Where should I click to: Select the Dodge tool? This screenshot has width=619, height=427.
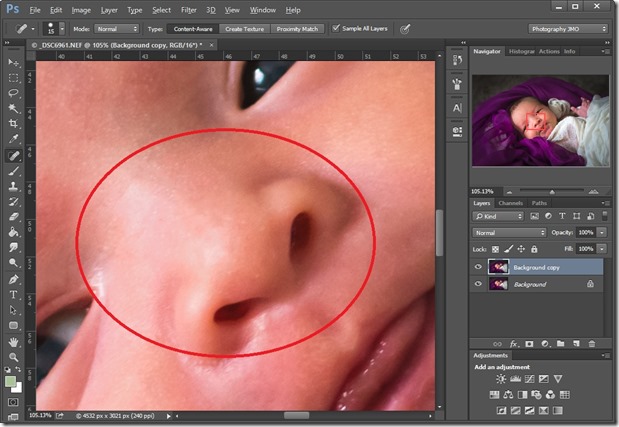click(x=13, y=263)
